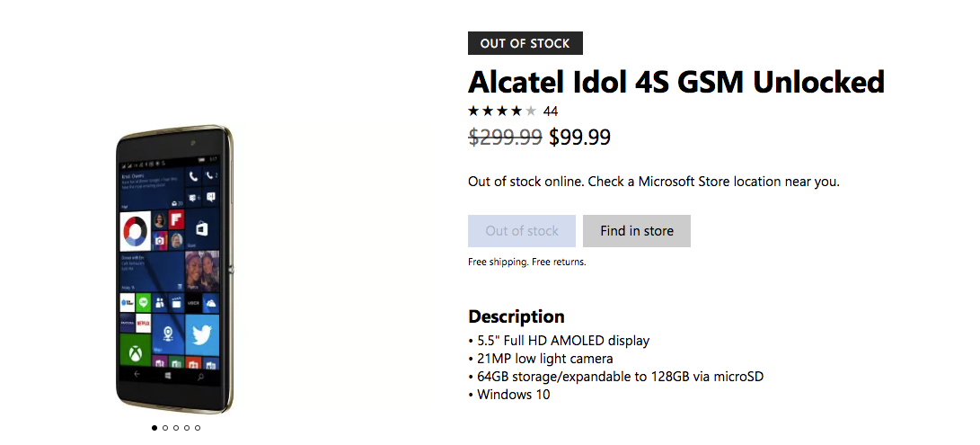
Task: Select the fifth carousel image dot
Action: coord(198,428)
